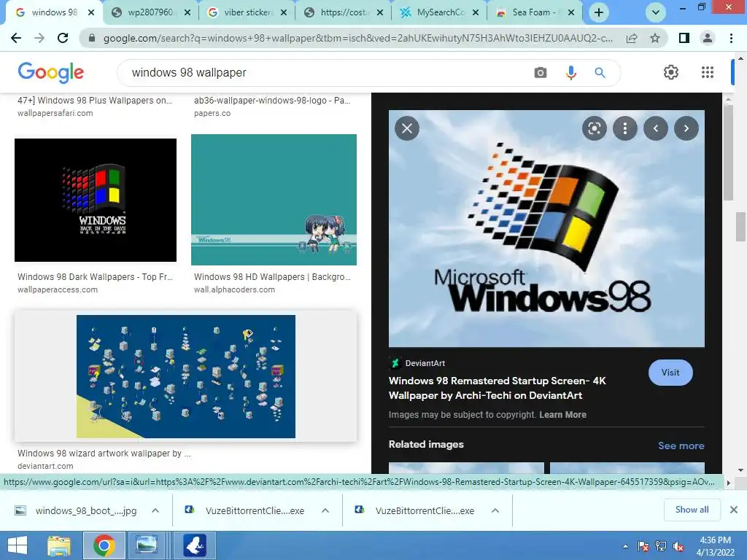
Task: Close the Sea Foam tab
Action: click(x=571, y=13)
